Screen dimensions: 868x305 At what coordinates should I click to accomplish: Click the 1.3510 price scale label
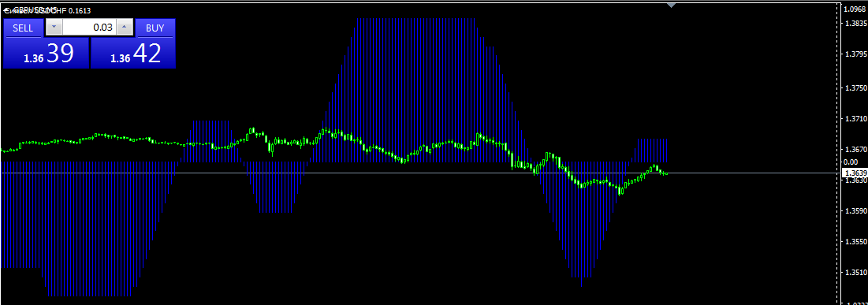(855, 273)
